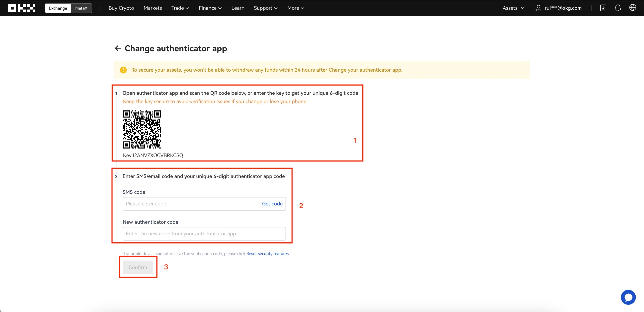644x312 pixels.
Task: Switch to Exchange mode
Action: click(58, 8)
